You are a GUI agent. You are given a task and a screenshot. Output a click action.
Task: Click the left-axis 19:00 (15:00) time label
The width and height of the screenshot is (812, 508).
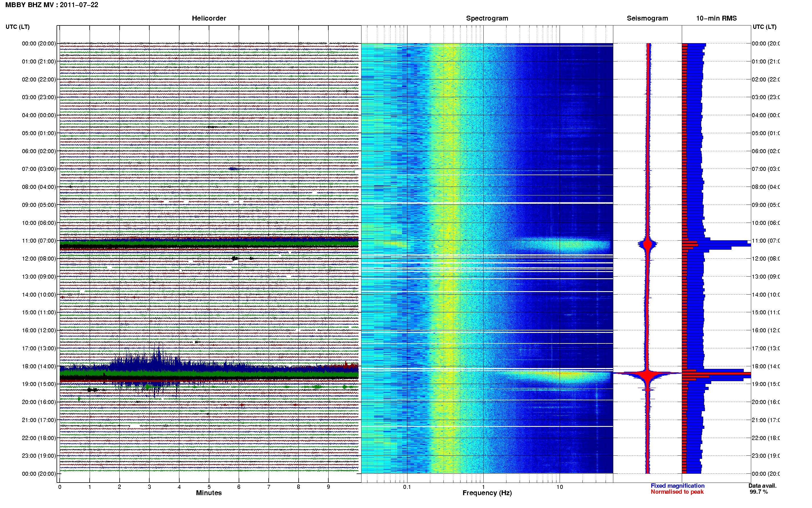(39, 384)
